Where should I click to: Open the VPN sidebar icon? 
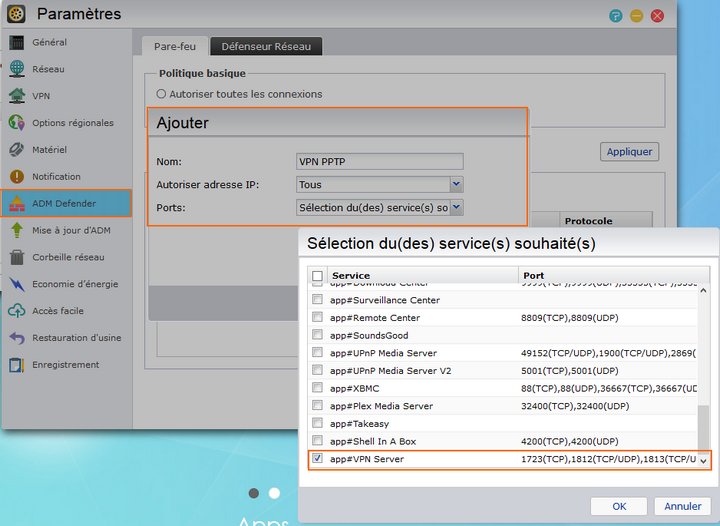16,97
